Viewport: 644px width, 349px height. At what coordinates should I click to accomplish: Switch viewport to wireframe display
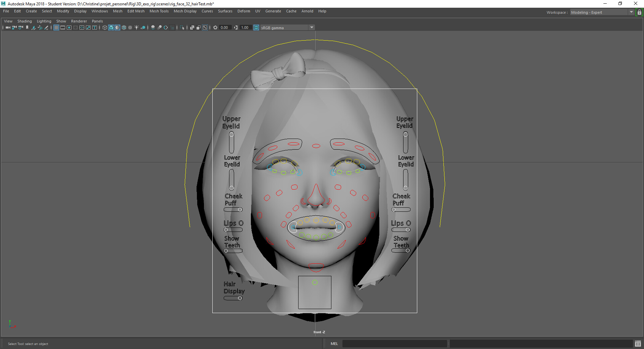point(104,28)
